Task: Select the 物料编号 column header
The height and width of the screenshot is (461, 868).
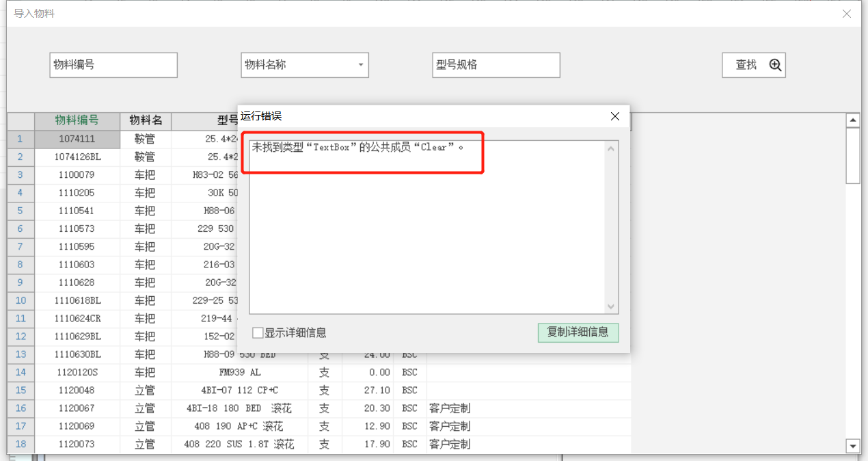Action: [x=77, y=120]
